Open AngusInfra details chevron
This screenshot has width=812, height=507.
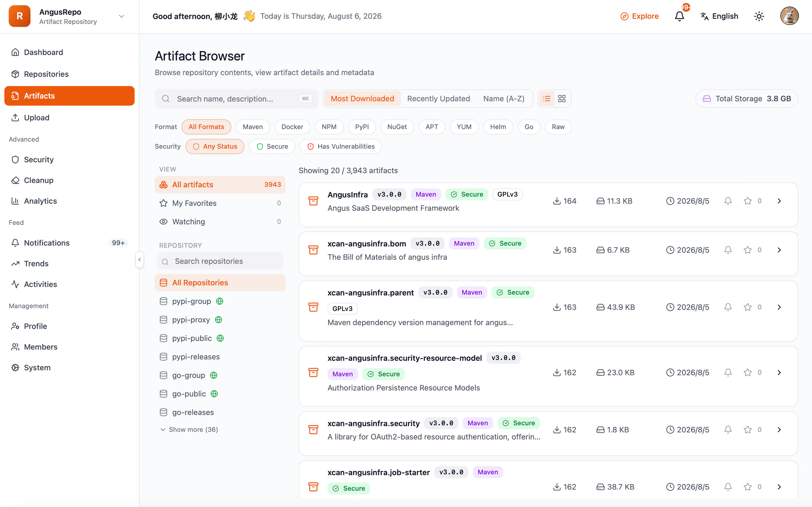point(779,201)
